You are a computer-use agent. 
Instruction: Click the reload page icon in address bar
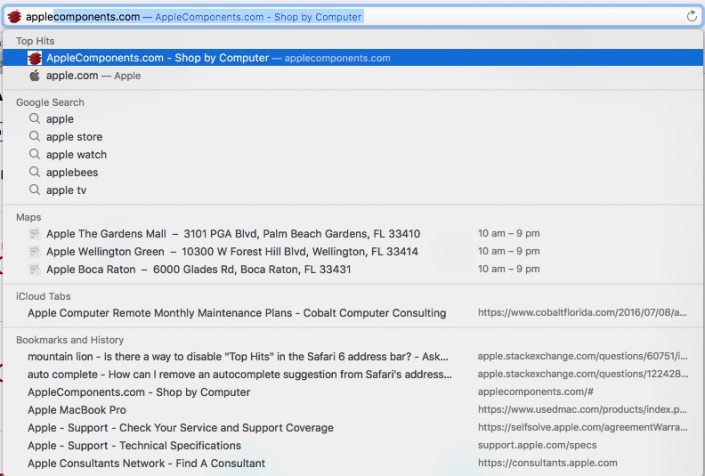(x=692, y=17)
